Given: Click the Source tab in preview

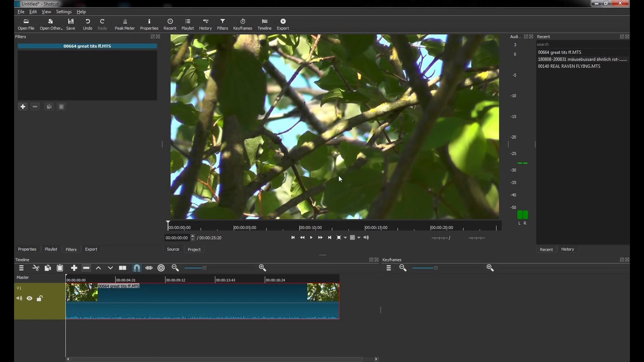Looking at the screenshot, I should (x=173, y=249).
